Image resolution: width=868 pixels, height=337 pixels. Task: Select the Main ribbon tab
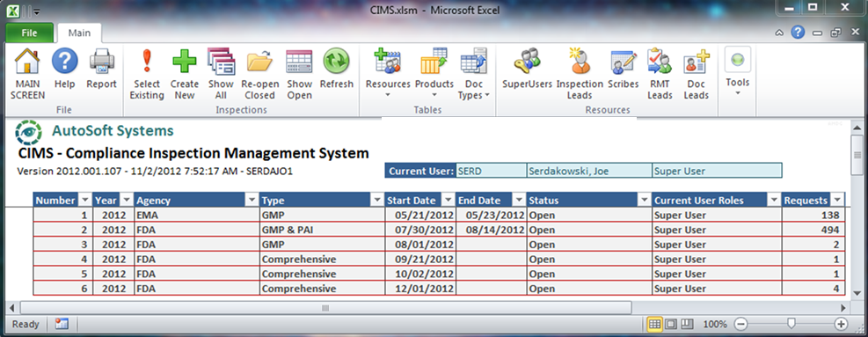tap(79, 33)
